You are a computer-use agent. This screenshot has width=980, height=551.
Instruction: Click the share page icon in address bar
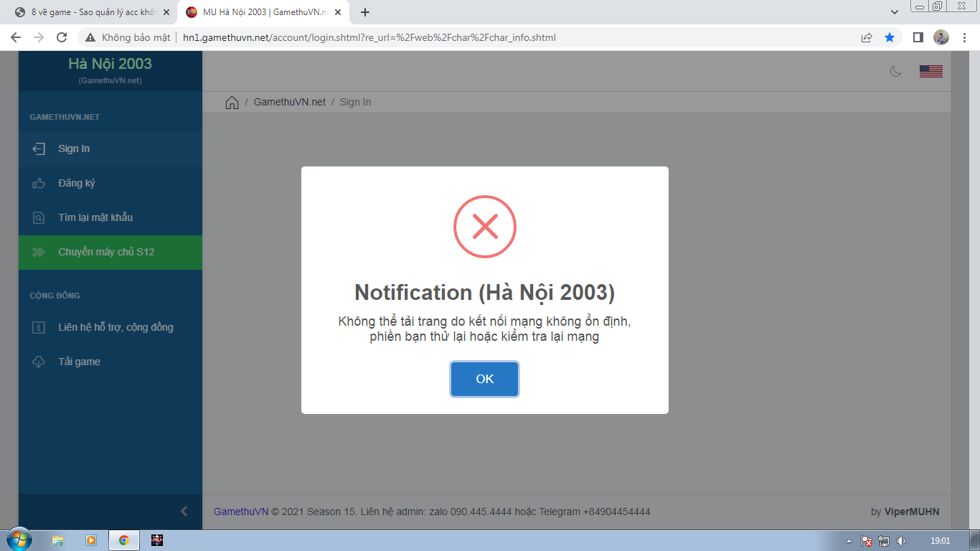coord(867,37)
